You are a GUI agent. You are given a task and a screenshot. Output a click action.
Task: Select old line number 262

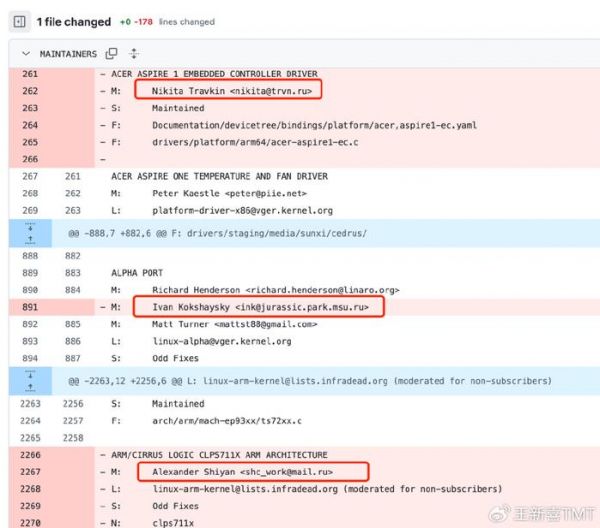point(28,91)
